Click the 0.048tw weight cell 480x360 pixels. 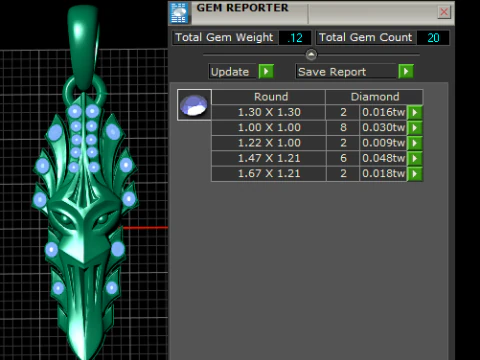pos(383,158)
